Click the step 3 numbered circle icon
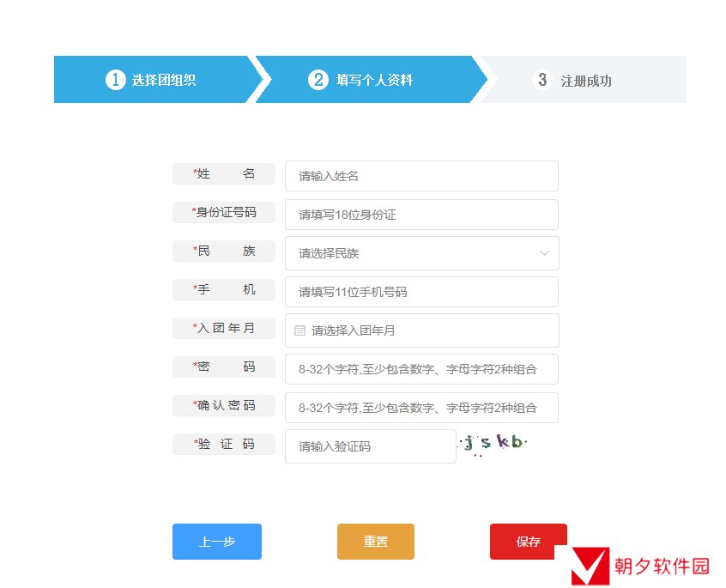 point(542,79)
